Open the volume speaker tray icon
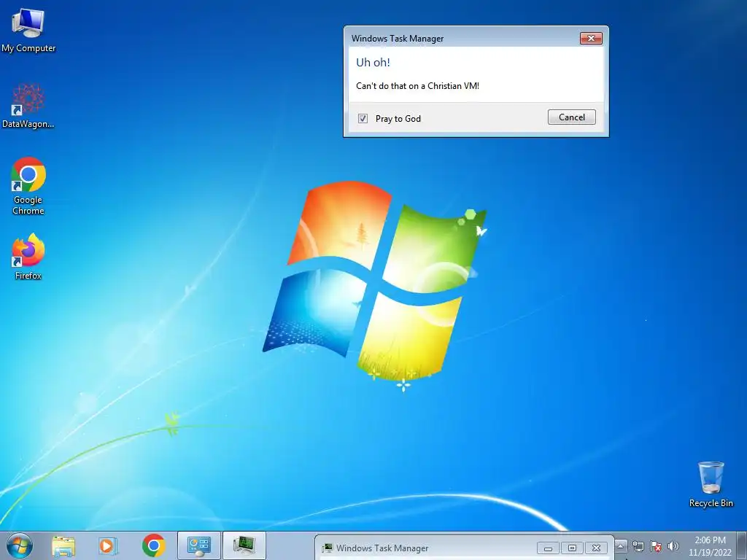This screenshot has height=560, width=747. point(673,546)
